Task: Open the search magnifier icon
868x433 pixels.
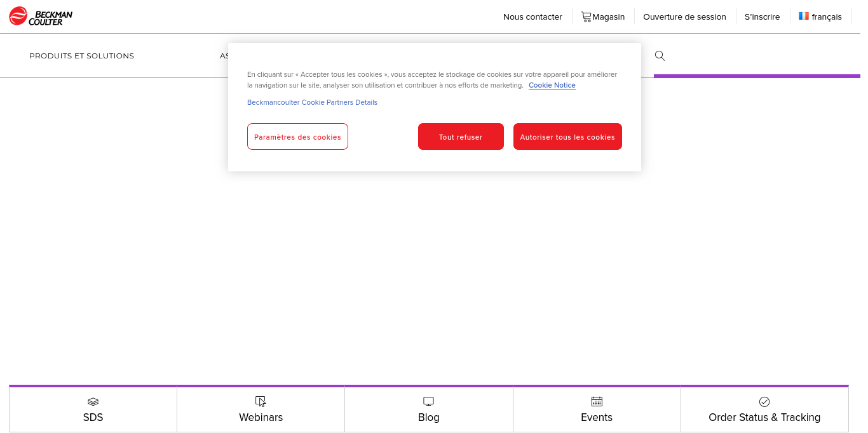Action: pos(660,56)
